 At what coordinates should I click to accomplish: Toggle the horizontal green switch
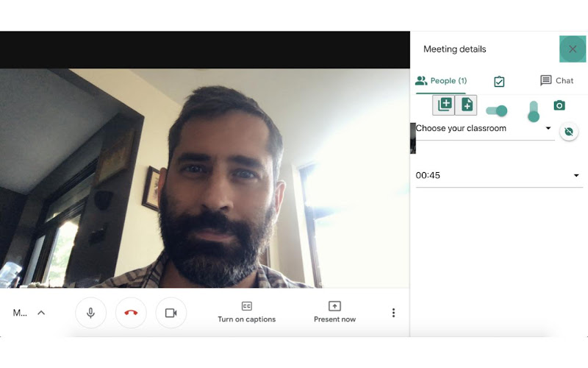497,110
